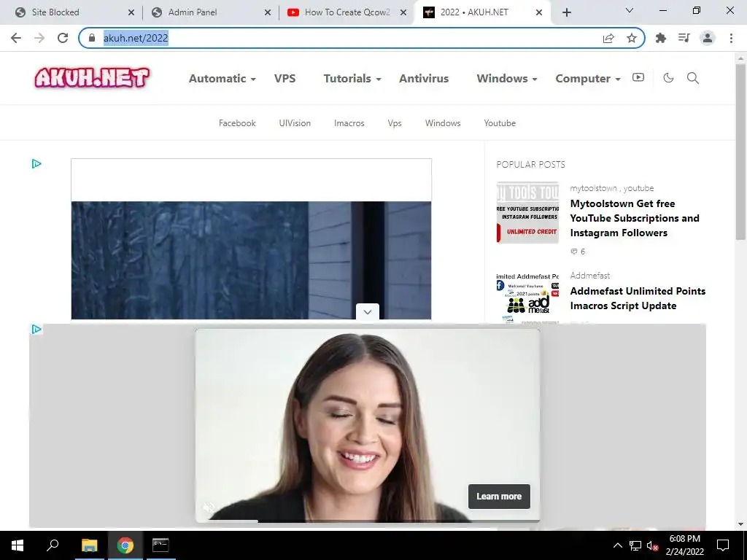Click the page vertical scrollbar
The image size is (747, 560).
(x=741, y=152)
